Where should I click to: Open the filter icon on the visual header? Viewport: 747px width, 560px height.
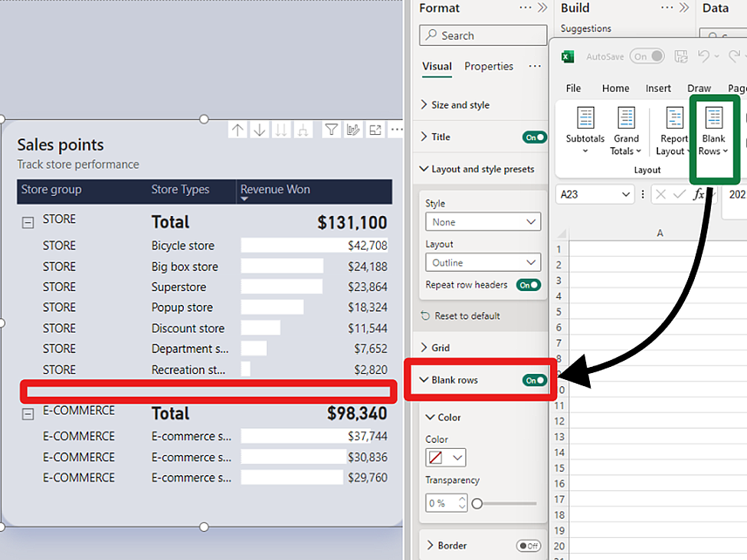point(331,129)
